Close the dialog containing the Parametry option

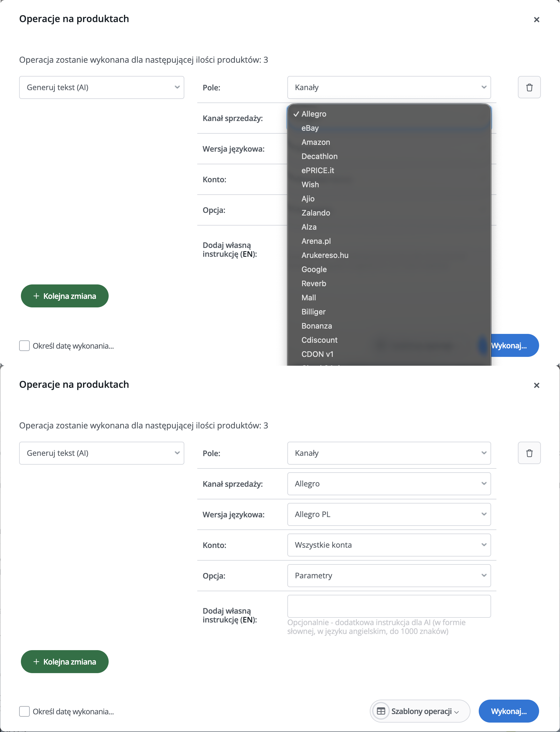536,385
